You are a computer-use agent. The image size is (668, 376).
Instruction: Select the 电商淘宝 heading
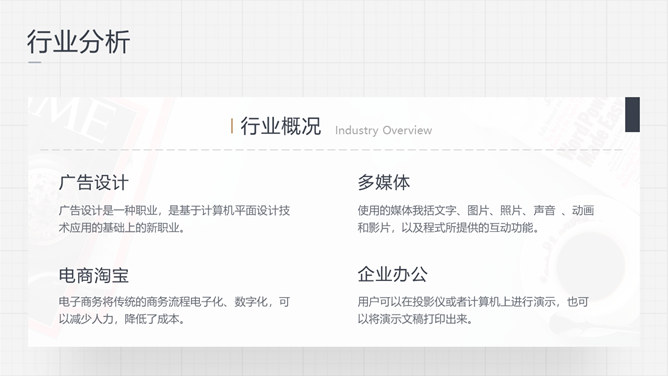click(x=94, y=275)
